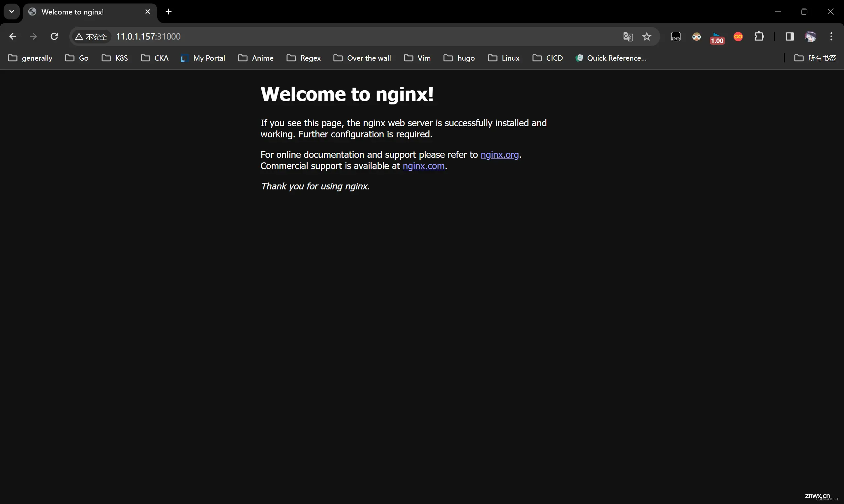Open the Vim bookmark folder
844x504 pixels.
[417, 58]
